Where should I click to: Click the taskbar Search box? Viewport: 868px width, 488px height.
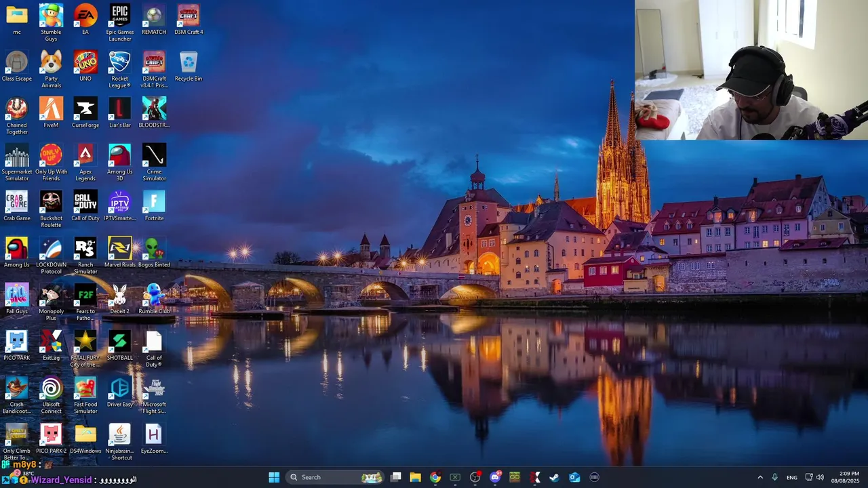(334, 477)
